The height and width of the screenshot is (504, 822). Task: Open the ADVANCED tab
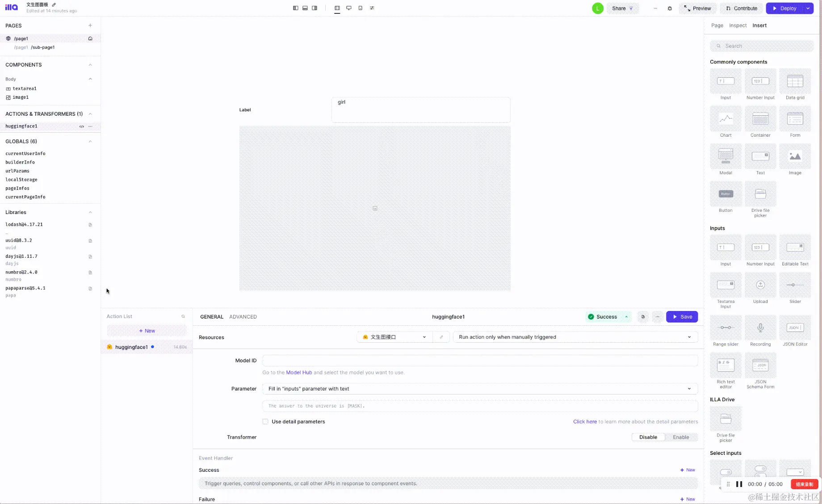click(243, 317)
